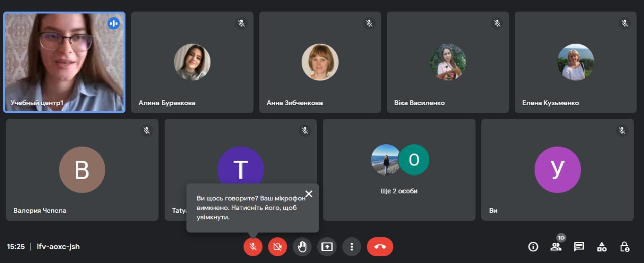Click the muted mic icon on Віка Василенко's tile

tap(497, 23)
